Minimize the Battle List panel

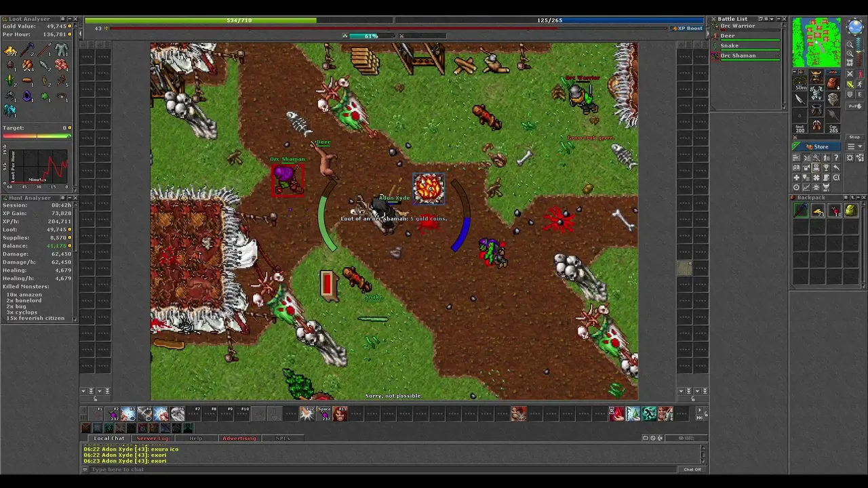pos(778,19)
